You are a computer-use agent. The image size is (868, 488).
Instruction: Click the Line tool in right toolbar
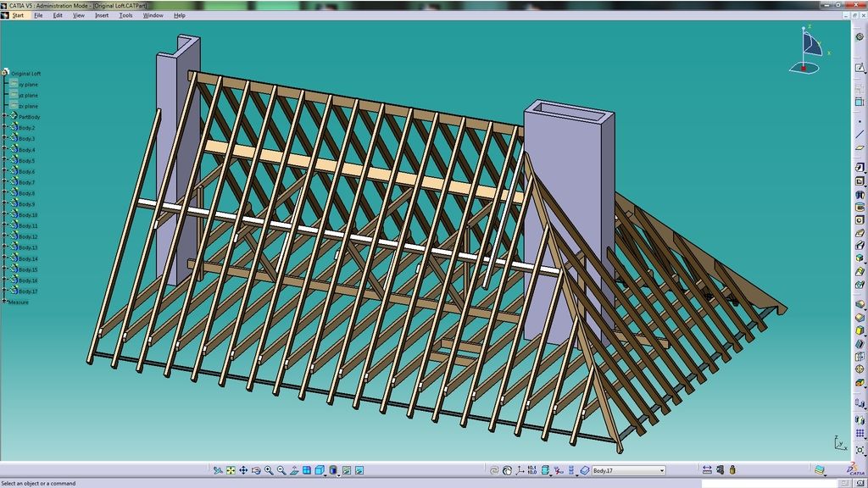point(860,135)
